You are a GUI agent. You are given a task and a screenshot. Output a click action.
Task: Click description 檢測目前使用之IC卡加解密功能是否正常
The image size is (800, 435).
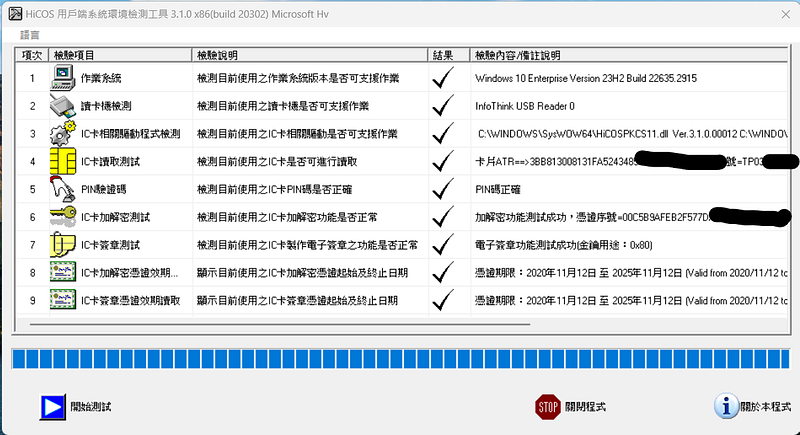point(287,217)
